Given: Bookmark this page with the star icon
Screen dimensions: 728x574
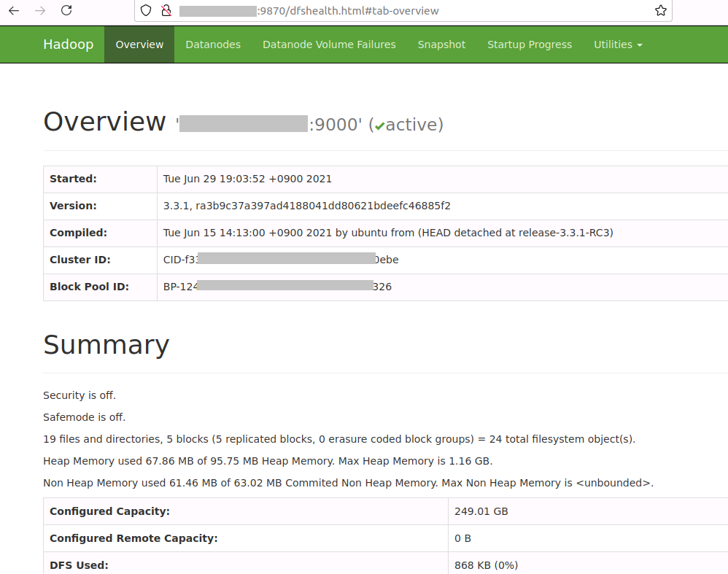Looking at the screenshot, I should (x=660, y=11).
